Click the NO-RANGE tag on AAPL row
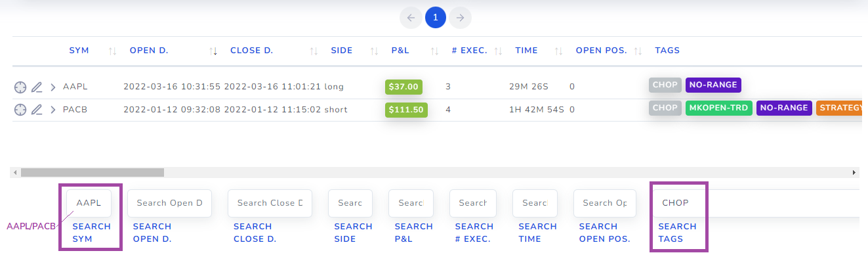 coord(713,85)
